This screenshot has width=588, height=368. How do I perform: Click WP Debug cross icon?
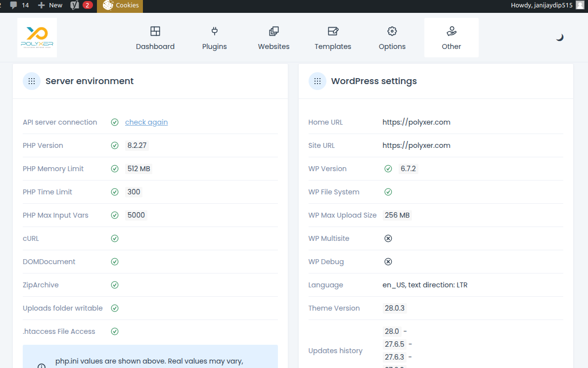pyautogui.click(x=388, y=262)
